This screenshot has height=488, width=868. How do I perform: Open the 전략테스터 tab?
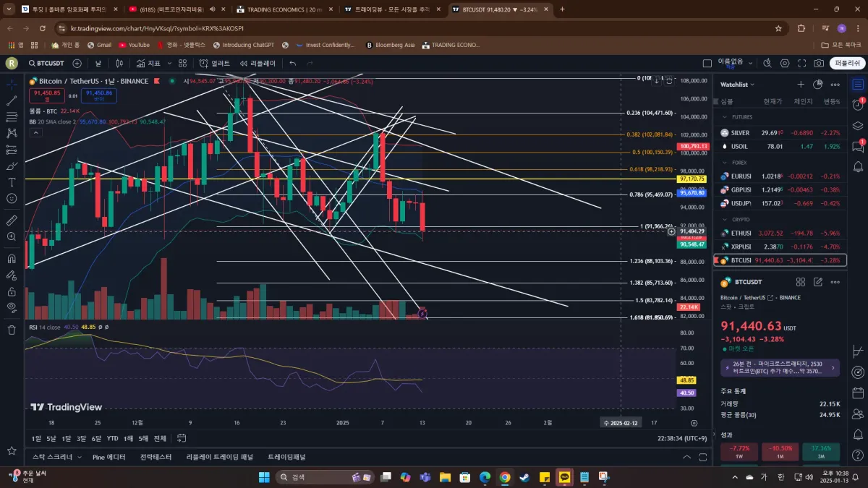tap(156, 457)
